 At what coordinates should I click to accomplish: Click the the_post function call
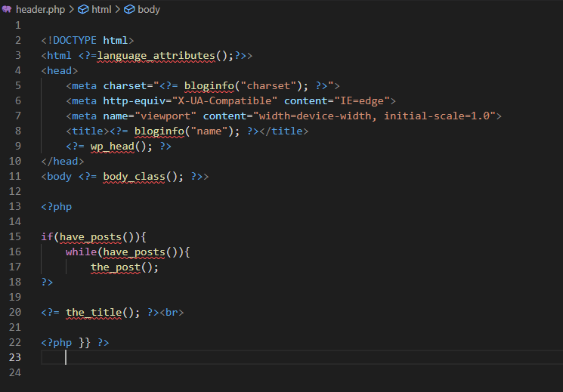[x=116, y=267]
